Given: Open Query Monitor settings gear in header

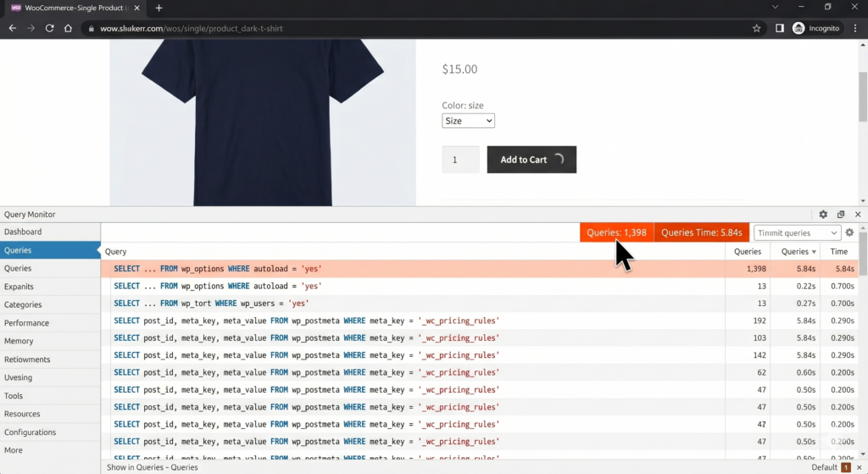Looking at the screenshot, I should point(823,215).
